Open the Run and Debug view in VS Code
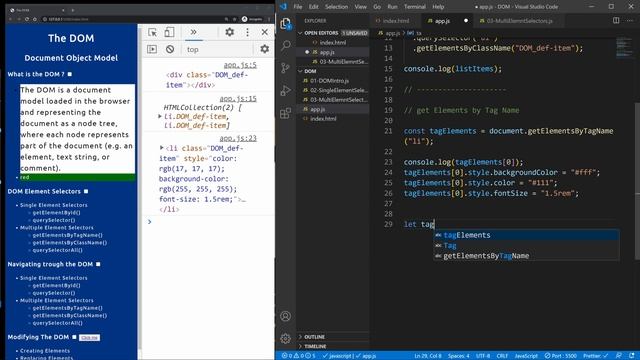 286,90
